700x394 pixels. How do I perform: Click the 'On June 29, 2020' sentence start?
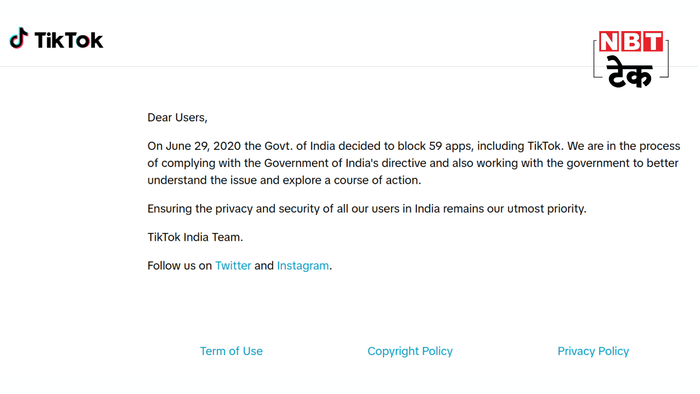click(194, 146)
